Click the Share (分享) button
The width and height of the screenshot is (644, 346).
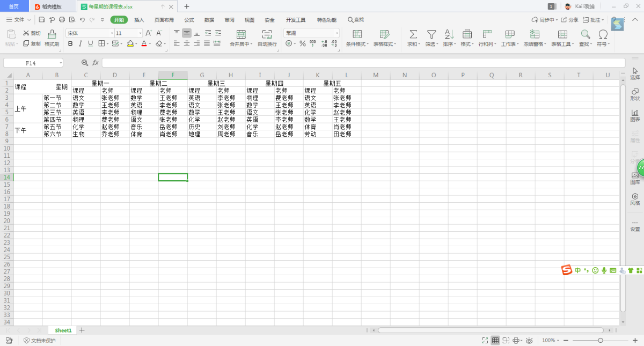tap(570, 20)
